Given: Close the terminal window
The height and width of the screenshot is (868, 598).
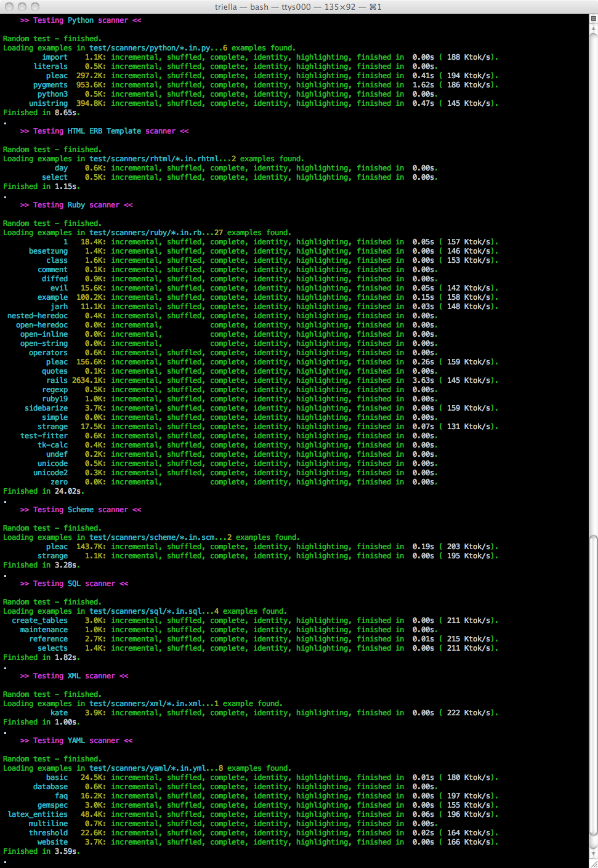Looking at the screenshot, I should pos(9,7).
